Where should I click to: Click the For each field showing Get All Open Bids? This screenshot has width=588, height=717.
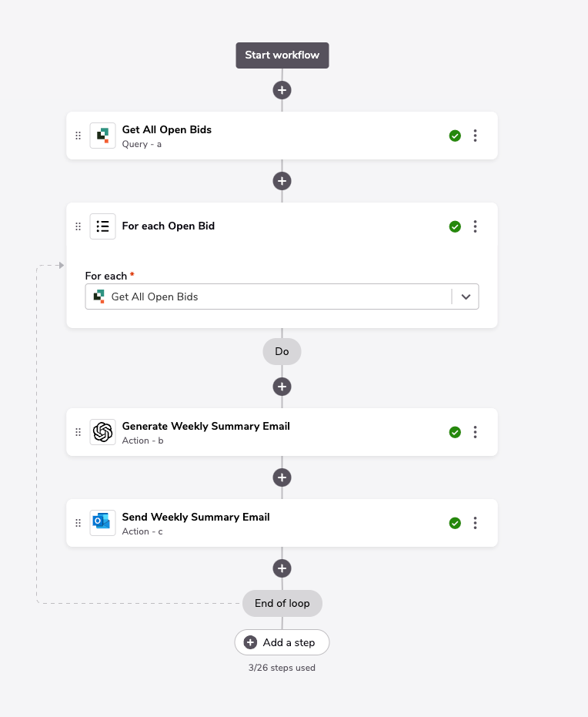coord(282,297)
